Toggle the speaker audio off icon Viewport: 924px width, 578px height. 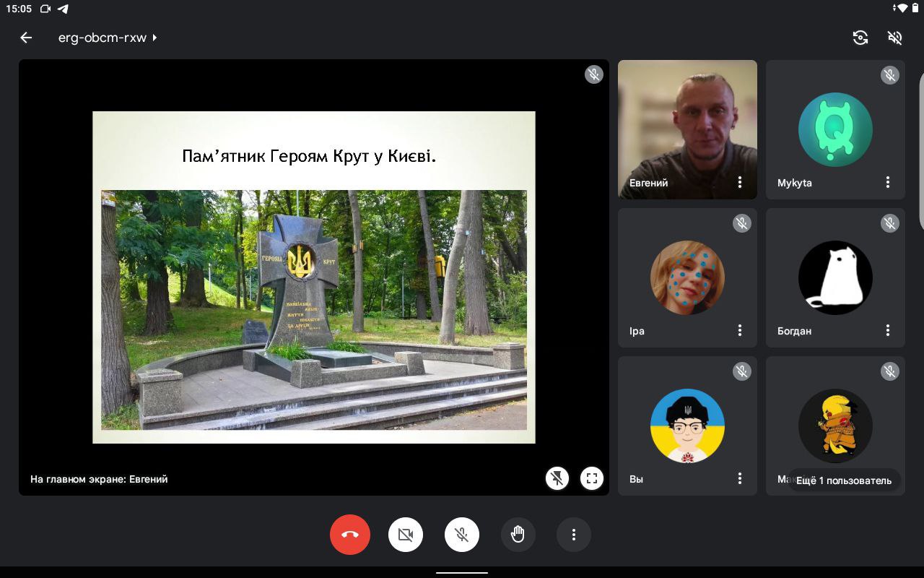tap(894, 38)
